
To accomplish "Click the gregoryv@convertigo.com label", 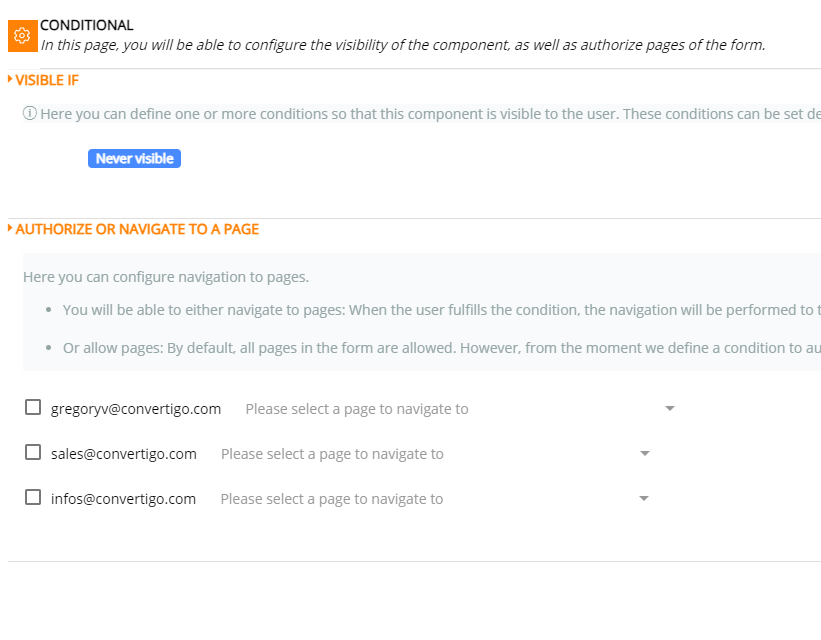I will (x=136, y=409).
